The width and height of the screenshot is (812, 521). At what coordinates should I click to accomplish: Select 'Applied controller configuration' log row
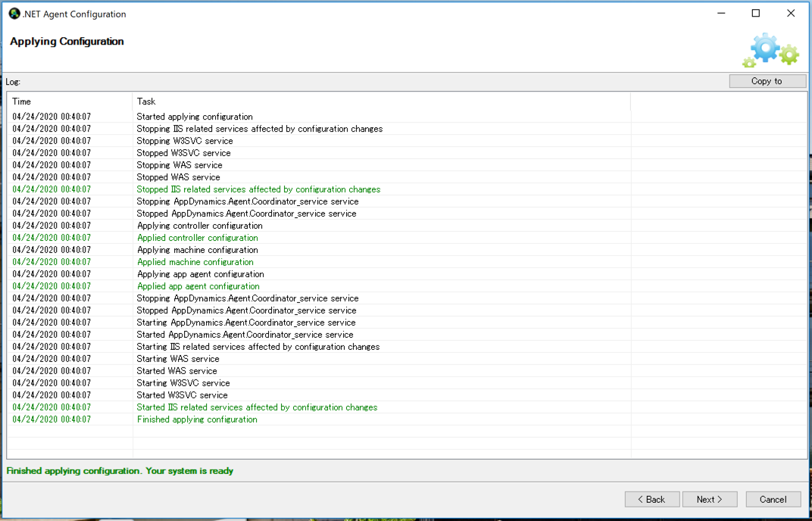tap(197, 238)
